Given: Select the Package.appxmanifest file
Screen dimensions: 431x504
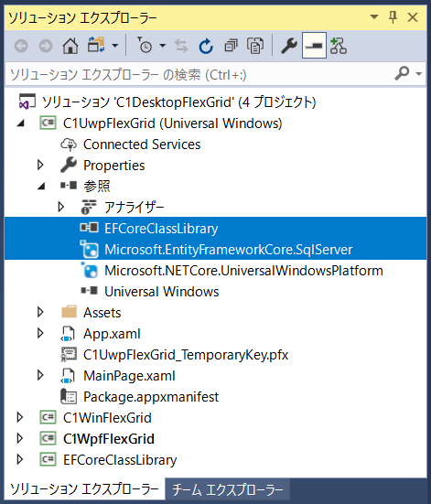Looking at the screenshot, I should 151,397.
